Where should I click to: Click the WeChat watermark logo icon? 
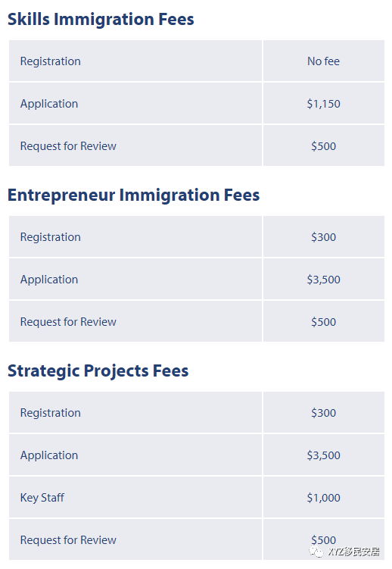click(x=316, y=552)
